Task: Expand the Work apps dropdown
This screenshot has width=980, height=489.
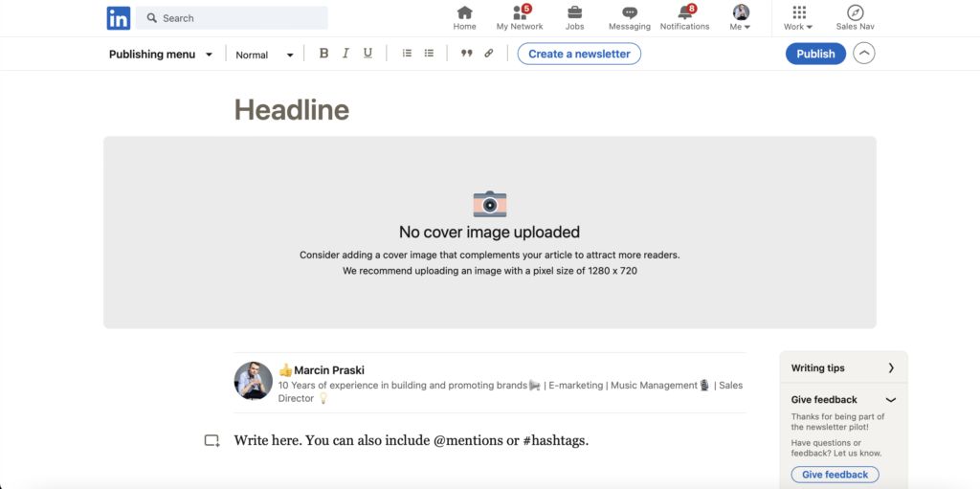Action: coord(798,18)
